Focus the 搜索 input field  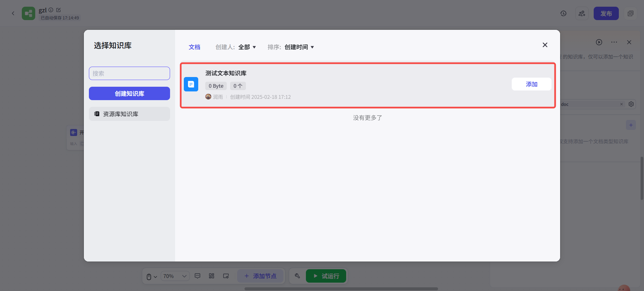[x=129, y=73]
